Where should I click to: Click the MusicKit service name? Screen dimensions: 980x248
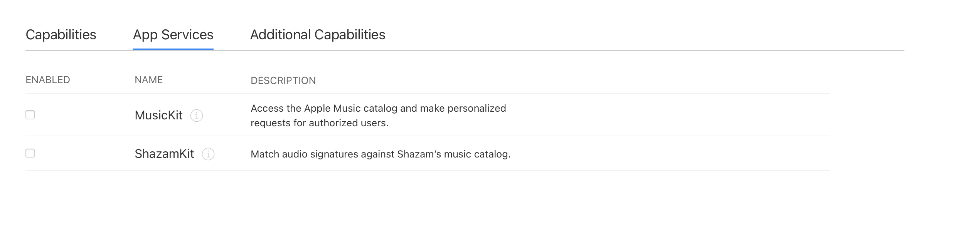(158, 115)
